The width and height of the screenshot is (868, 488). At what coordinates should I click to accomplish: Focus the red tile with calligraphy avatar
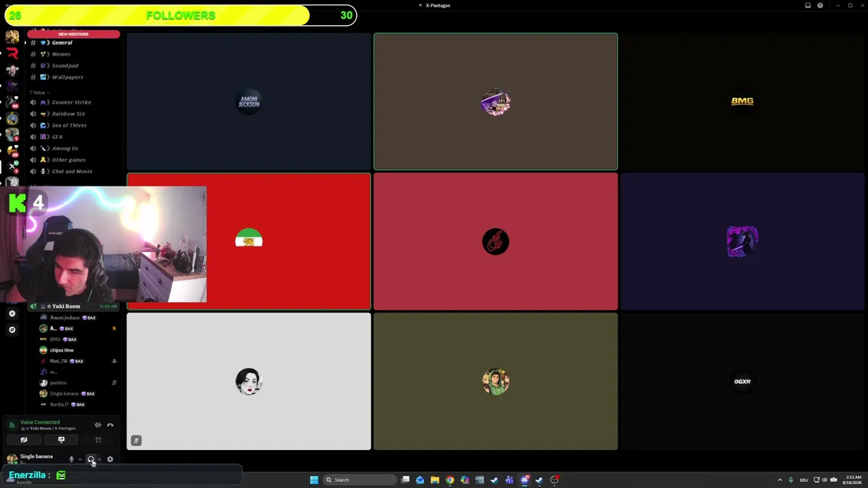(x=496, y=242)
